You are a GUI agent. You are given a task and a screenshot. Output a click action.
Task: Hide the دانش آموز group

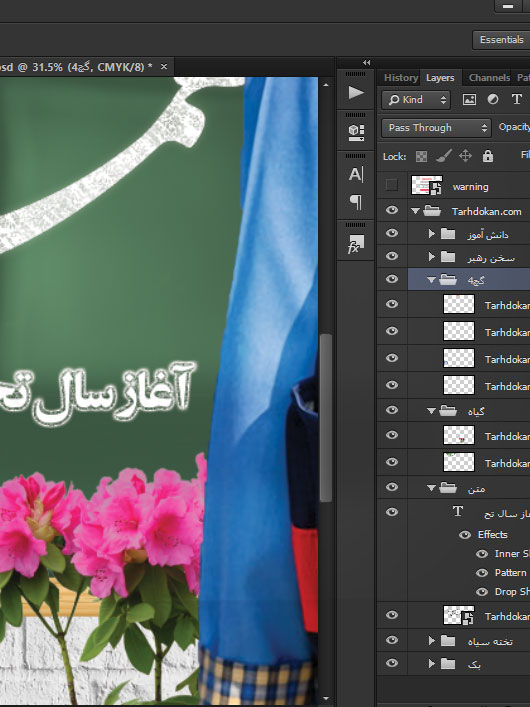pyautogui.click(x=392, y=233)
